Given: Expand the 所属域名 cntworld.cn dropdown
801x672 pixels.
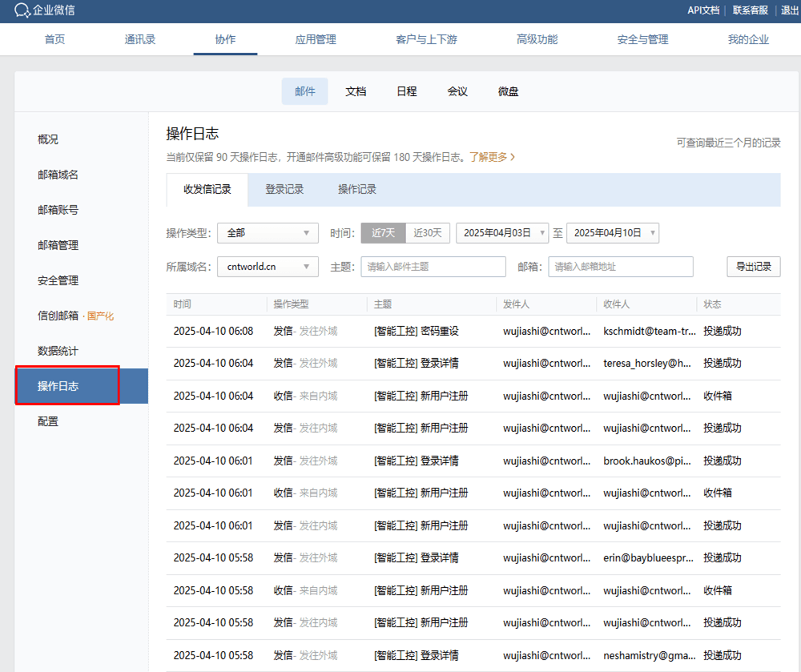Looking at the screenshot, I should 268,267.
